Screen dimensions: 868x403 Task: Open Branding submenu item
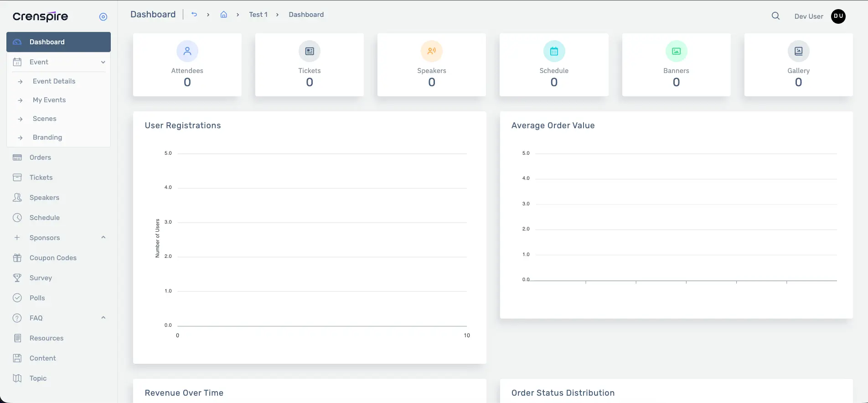(x=47, y=137)
